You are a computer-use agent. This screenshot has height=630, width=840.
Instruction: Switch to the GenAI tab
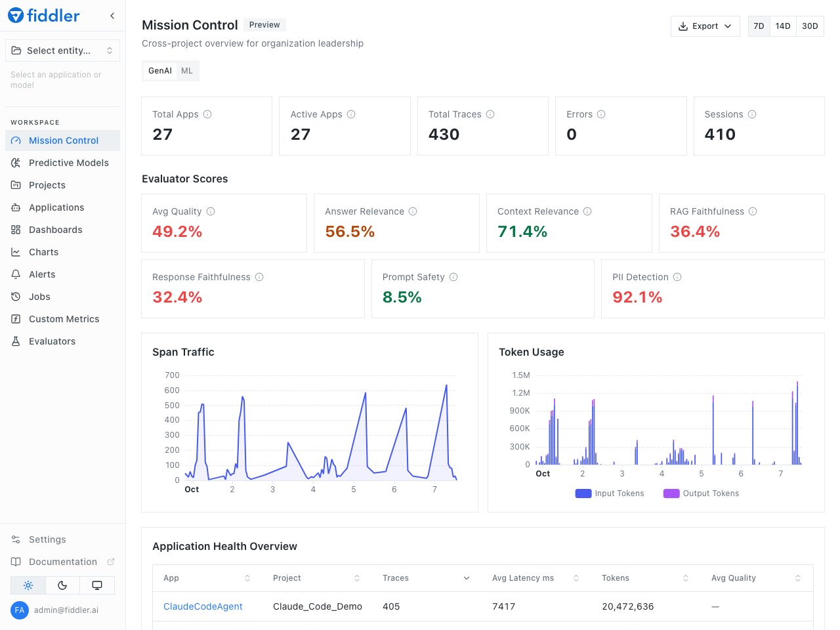160,71
